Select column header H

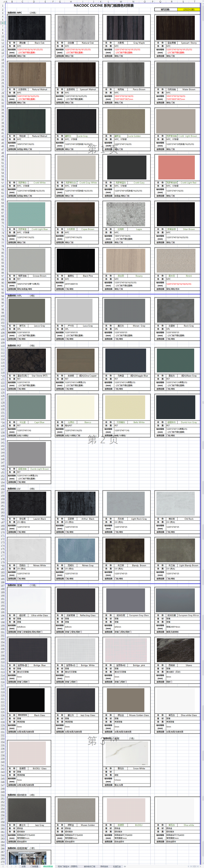click(x=71, y=2)
